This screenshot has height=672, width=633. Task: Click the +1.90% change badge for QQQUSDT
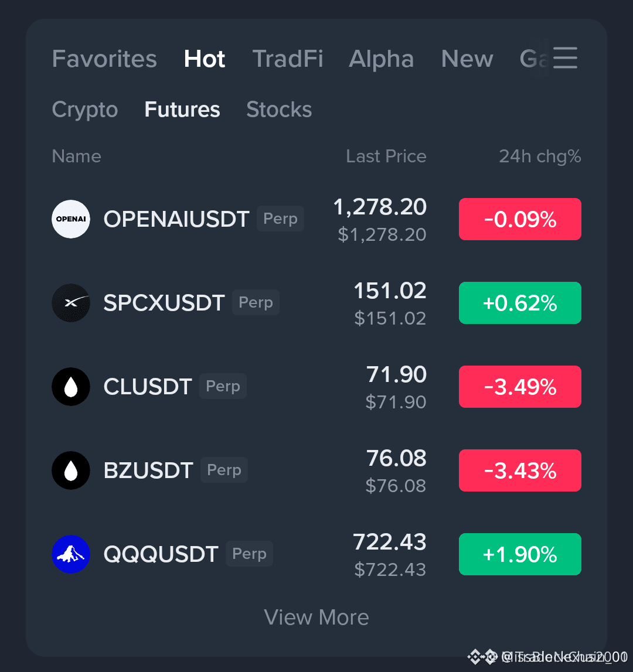point(520,554)
